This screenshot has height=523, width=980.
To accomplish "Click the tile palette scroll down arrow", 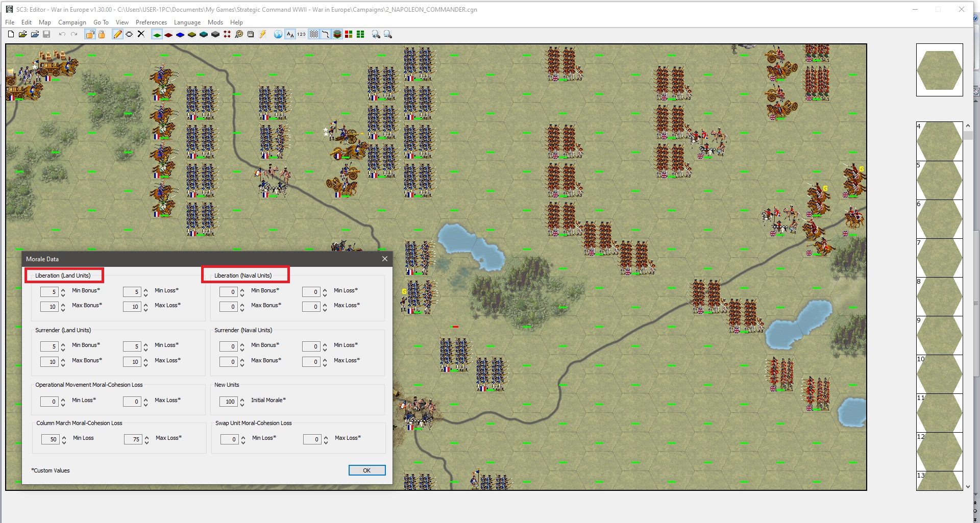I will (968, 487).
